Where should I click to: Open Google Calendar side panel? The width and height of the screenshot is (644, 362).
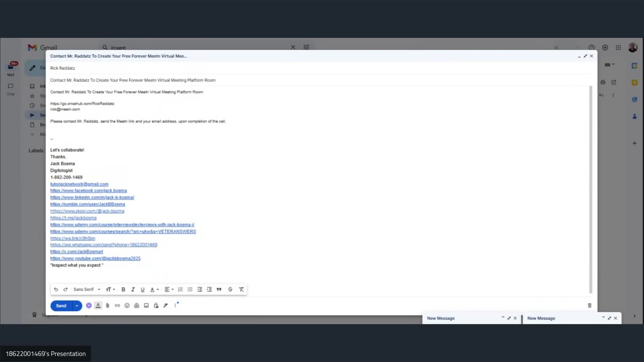tap(634, 66)
